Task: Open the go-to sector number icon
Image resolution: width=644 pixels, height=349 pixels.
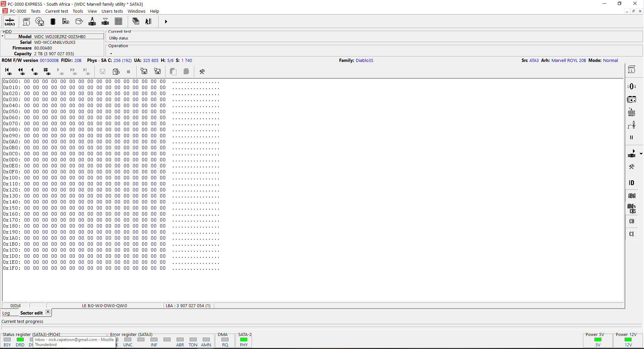Action: tap(47, 71)
